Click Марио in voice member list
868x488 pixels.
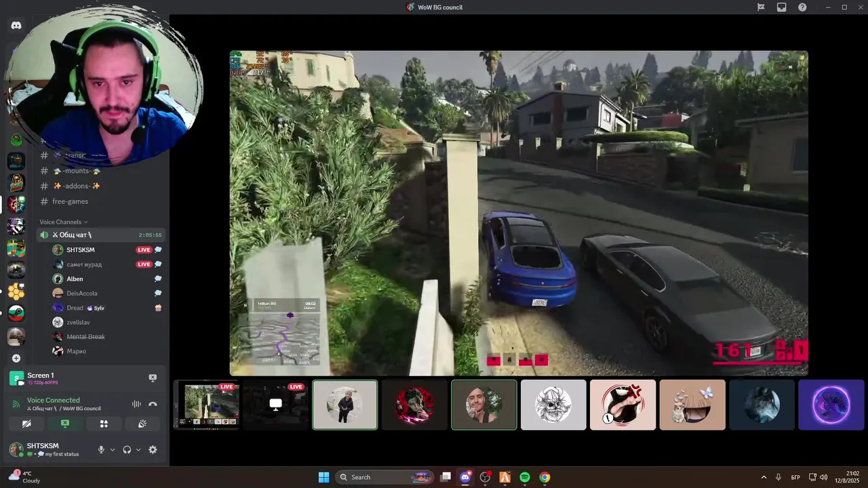point(76,351)
